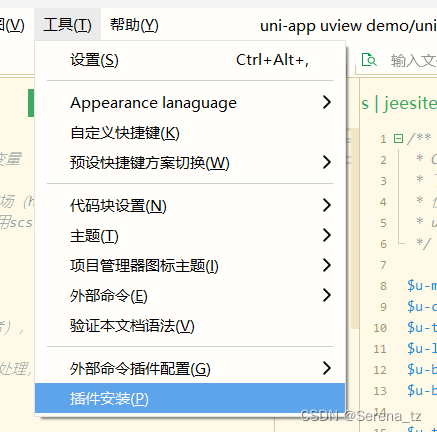The image size is (437, 432).
Task: Expand the arrow beside Appearance lanaguage
Action: [x=327, y=102]
